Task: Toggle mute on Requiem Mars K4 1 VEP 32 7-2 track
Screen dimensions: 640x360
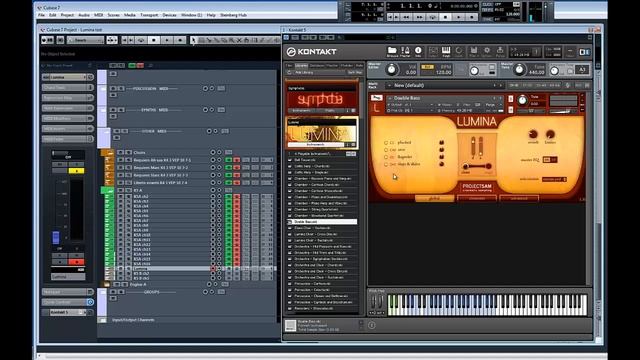Action: [120, 167]
